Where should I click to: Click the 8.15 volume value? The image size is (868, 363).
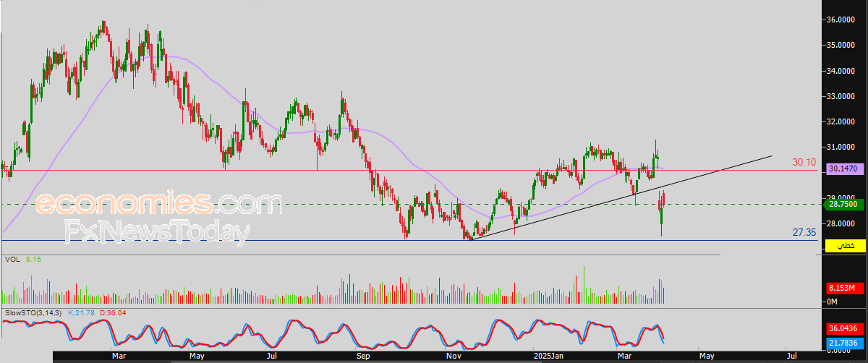click(33, 259)
